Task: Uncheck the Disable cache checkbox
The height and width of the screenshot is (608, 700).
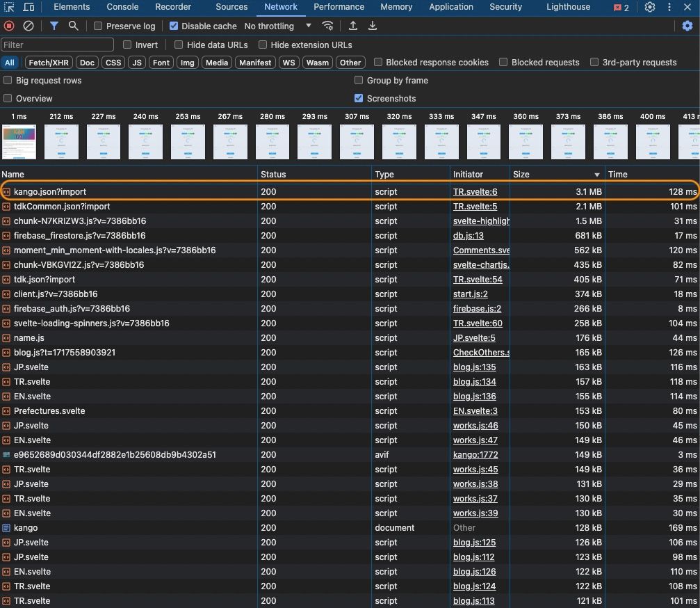Action: tap(174, 26)
